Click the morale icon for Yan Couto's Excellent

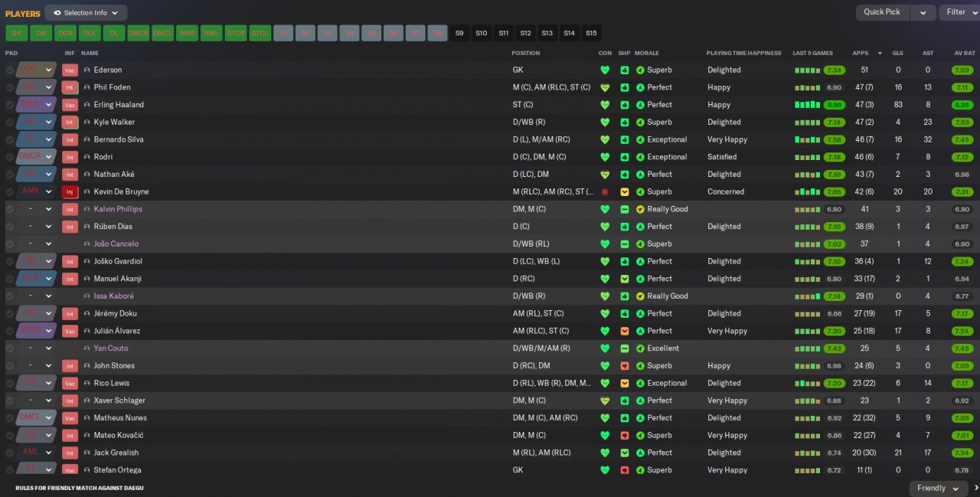[x=640, y=348]
